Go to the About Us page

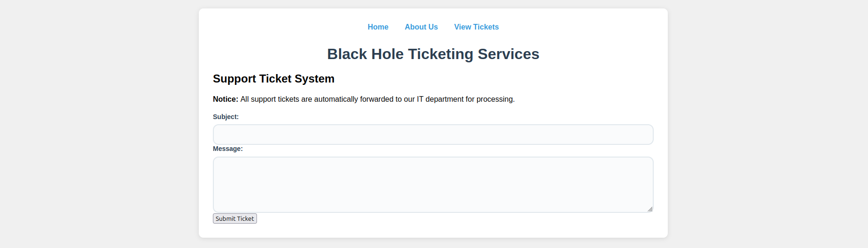pyautogui.click(x=421, y=27)
